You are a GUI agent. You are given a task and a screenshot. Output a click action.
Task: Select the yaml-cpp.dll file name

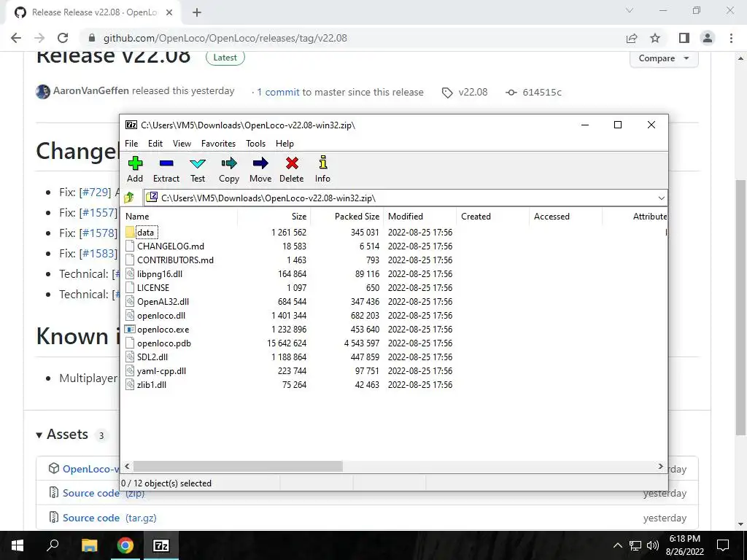[161, 371]
